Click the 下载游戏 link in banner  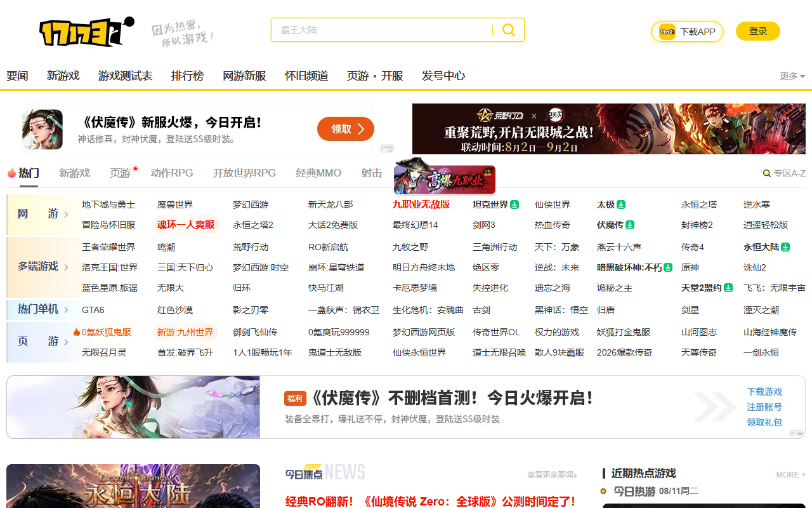pyautogui.click(x=764, y=392)
